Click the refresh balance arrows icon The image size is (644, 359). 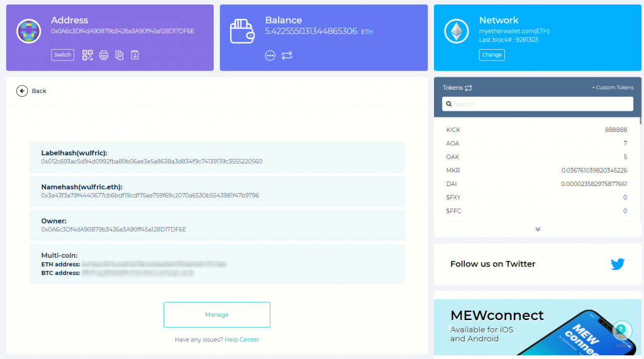[287, 55]
